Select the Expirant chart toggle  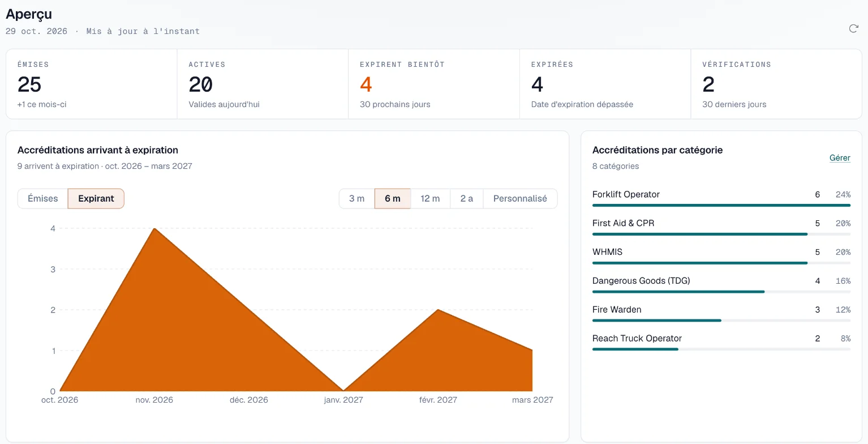point(96,199)
